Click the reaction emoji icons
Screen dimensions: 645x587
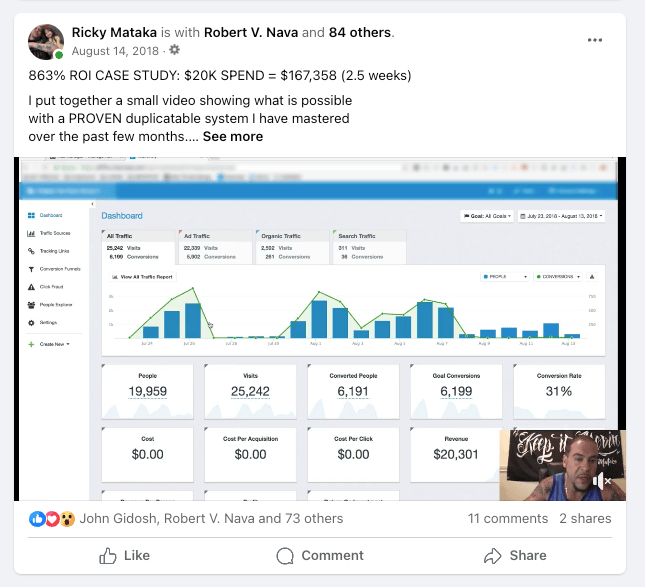(x=52, y=519)
